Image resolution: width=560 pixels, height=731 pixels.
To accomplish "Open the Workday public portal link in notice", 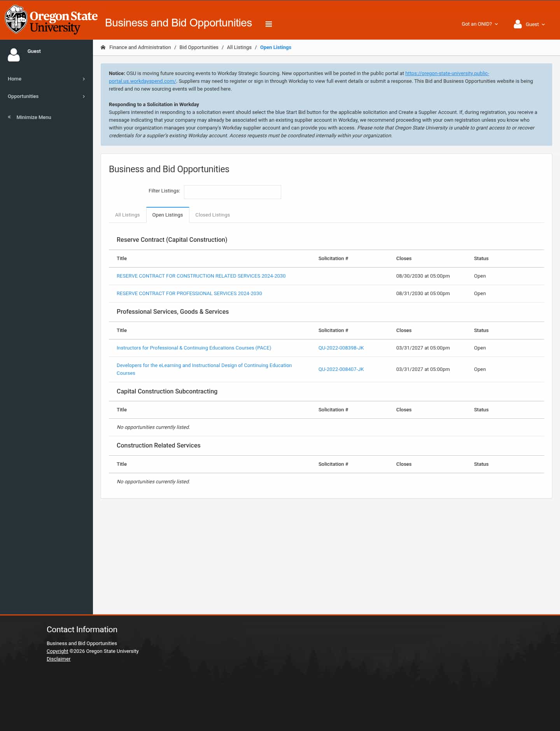I will [x=447, y=73].
